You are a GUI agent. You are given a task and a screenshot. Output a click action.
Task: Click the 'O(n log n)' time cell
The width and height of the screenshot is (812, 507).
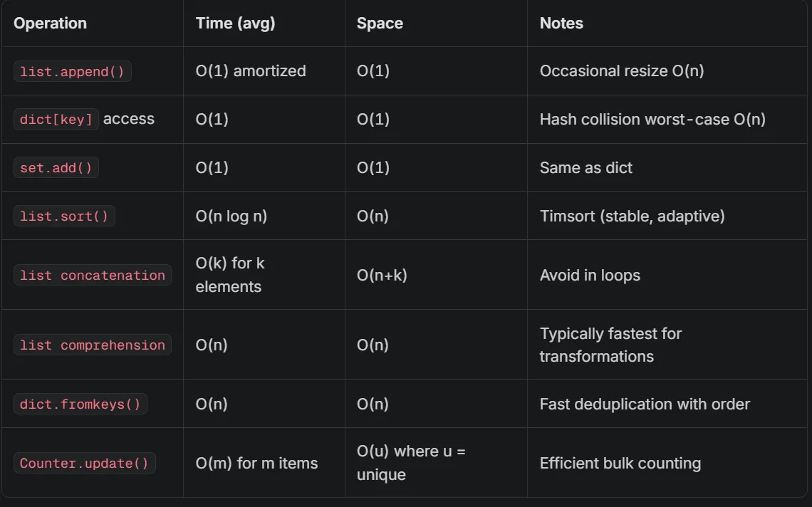(x=231, y=216)
